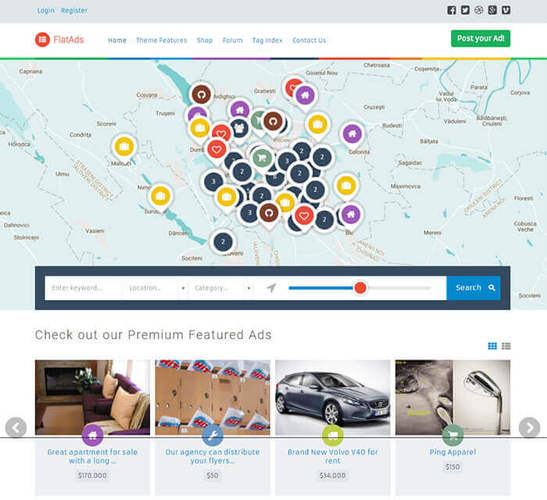Click the Register link
547x500 pixels.
74,11
